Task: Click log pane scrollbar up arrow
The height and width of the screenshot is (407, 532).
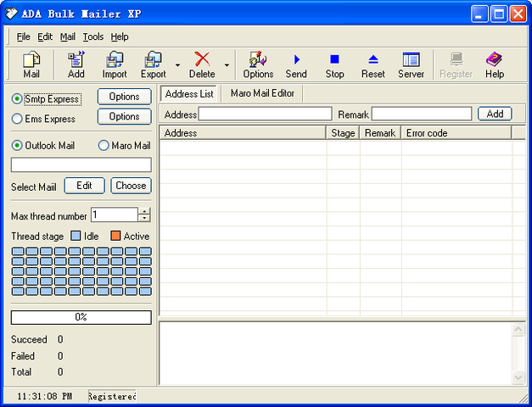Action: [x=518, y=329]
